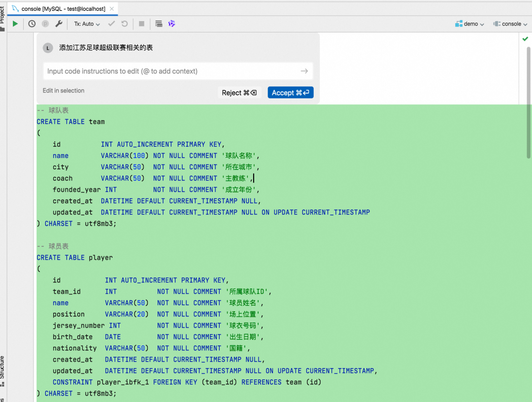
Task: Click the prompt text 添加江苏足球超级联赛相关的表
Action: pyautogui.click(x=106, y=48)
